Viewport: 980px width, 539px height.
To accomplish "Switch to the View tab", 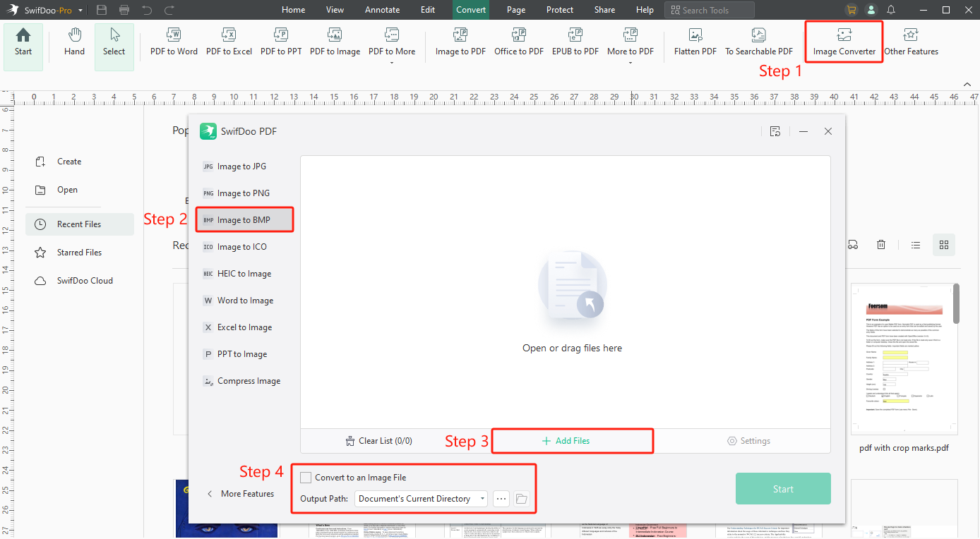I will coord(335,10).
